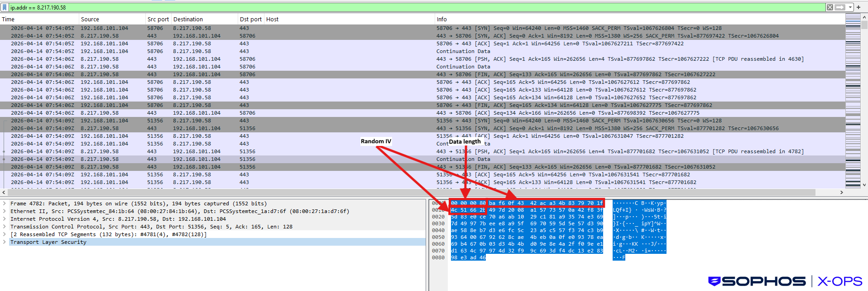Click ASCII text '·cL··M2·' in bytes pane
This screenshot has height=291, width=868.
[625, 251]
